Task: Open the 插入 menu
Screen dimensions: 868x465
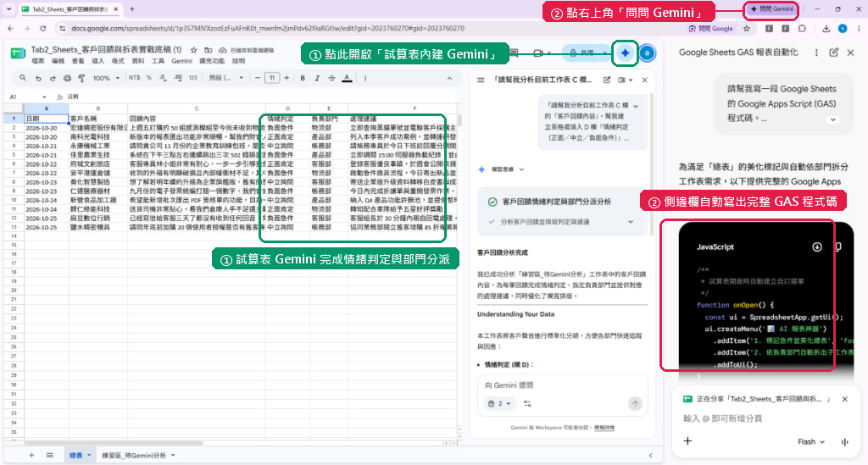Action: [98, 61]
